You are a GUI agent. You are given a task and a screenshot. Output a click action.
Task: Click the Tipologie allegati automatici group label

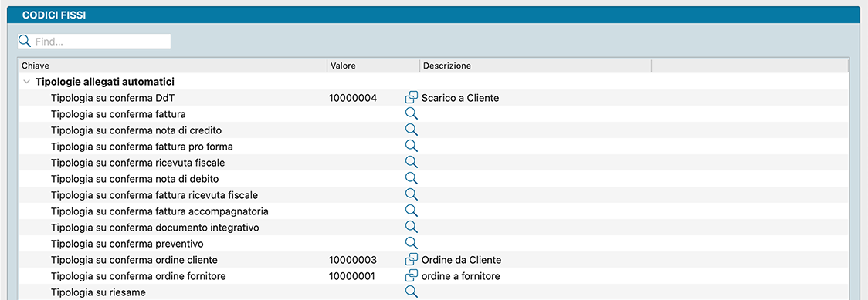[105, 82]
